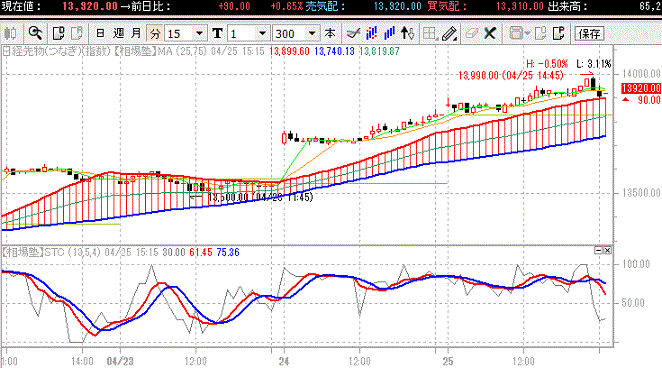
Task: Click the 13,990.00 high price annotation
Action: 511,76
